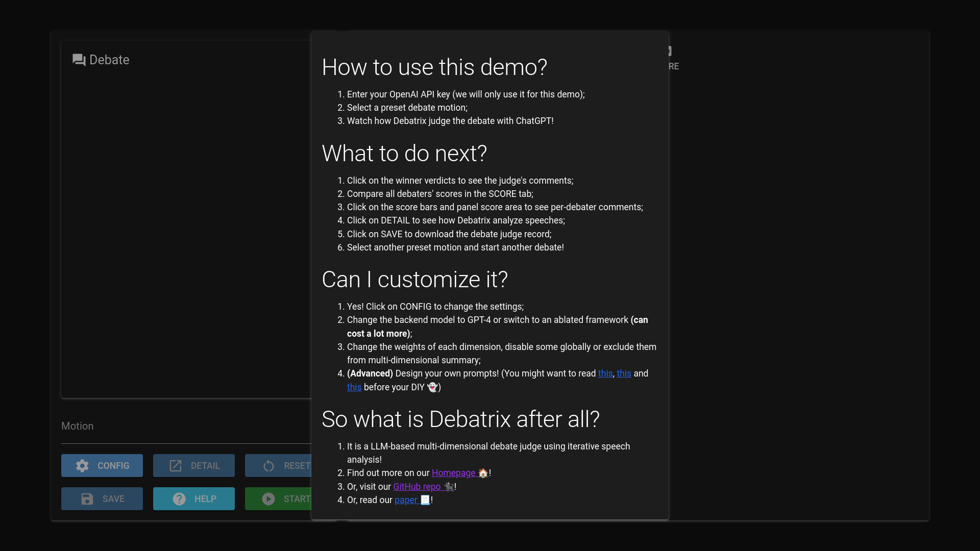This screenshot has height=551, width=980.
Task: Open the first 'this' prompt-reading link
Action: pyautogui.click(x=605, y=373)
